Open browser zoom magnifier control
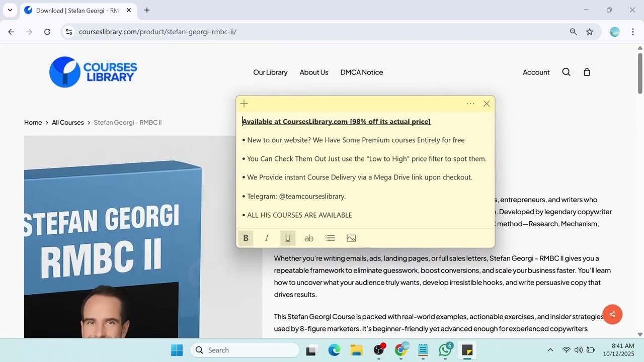This screenshot has width=644, height=362. tap(573, 32)
